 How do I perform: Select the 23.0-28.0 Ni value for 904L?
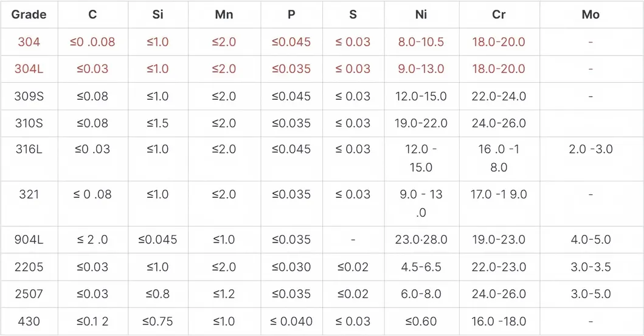click(421, 240)
